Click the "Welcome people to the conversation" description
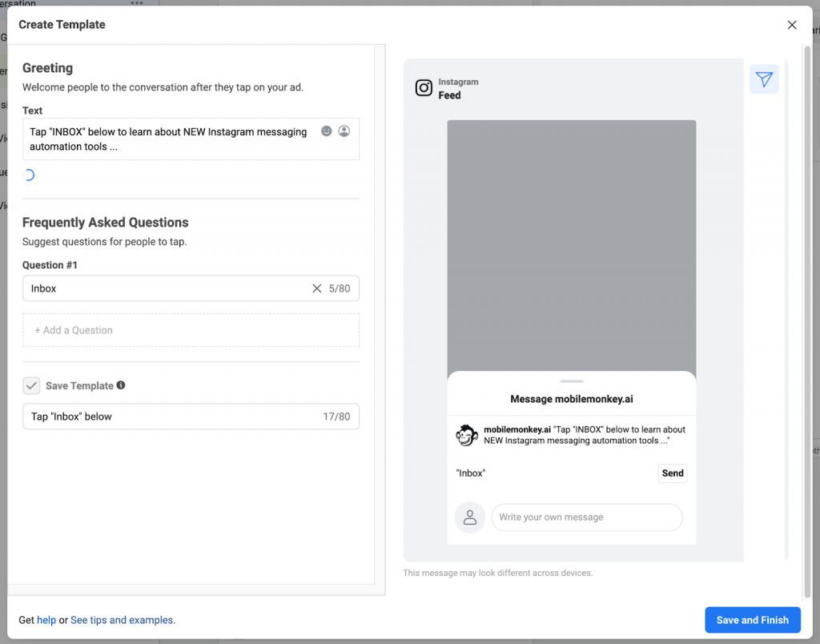The width and height of the screenshot is (820, 644). tap(163, 87)
